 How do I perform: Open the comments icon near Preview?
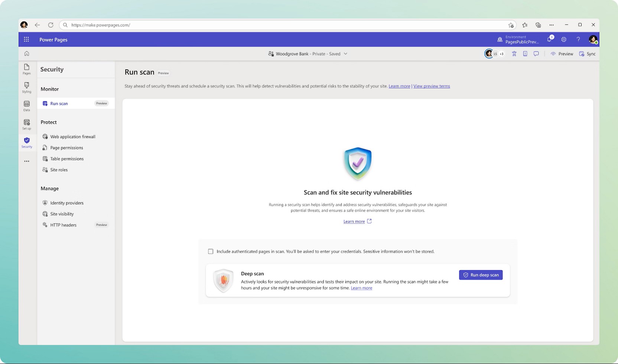click(536, 53)
